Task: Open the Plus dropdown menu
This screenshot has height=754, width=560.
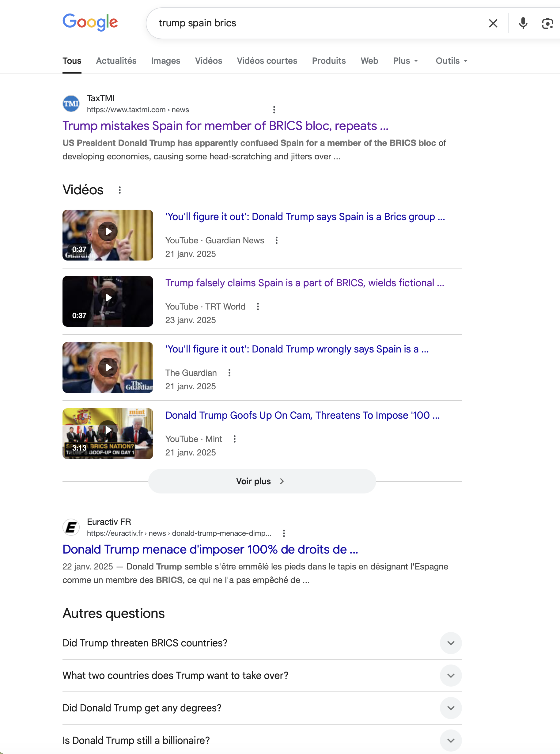Action: pos(405,61)
